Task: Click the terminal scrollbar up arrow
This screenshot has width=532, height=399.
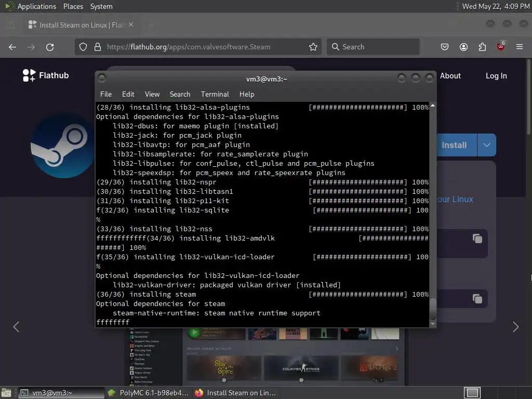Action: tap(433, 106)
